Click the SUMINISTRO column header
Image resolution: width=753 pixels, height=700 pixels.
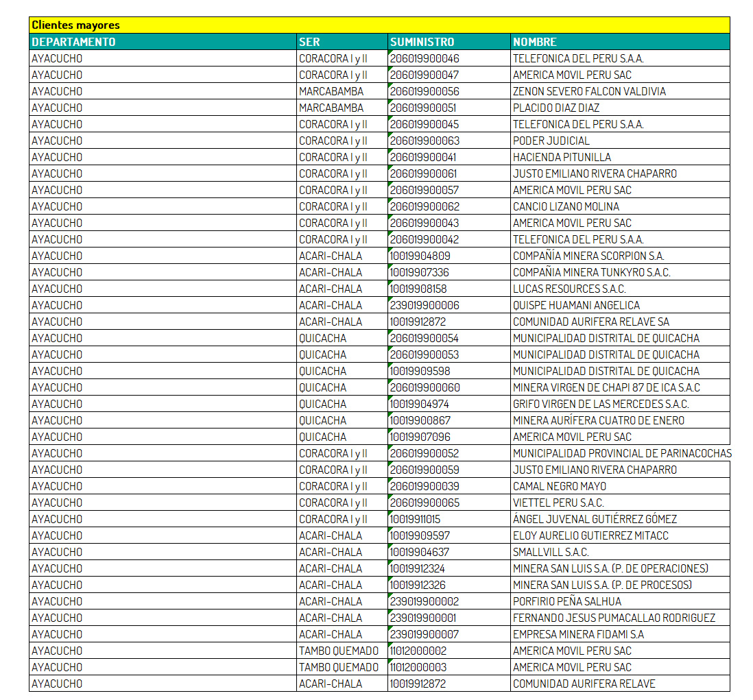click(449, 42)
